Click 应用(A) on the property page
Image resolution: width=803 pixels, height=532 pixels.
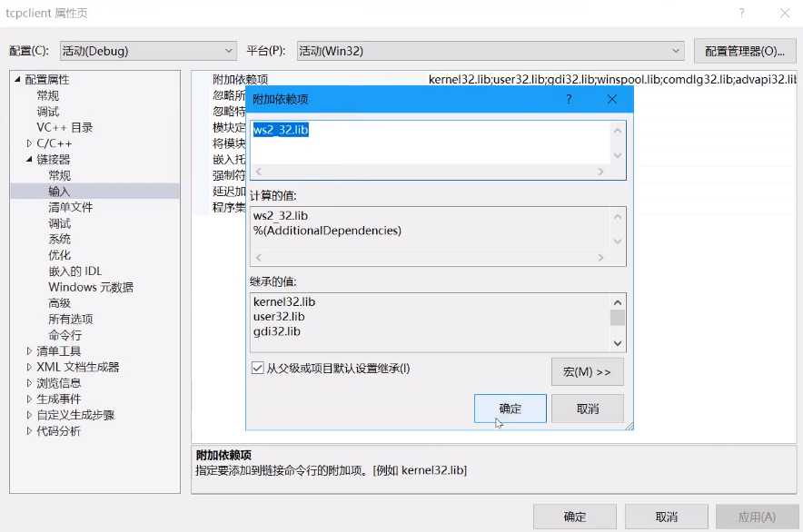[x=757, y=516]
